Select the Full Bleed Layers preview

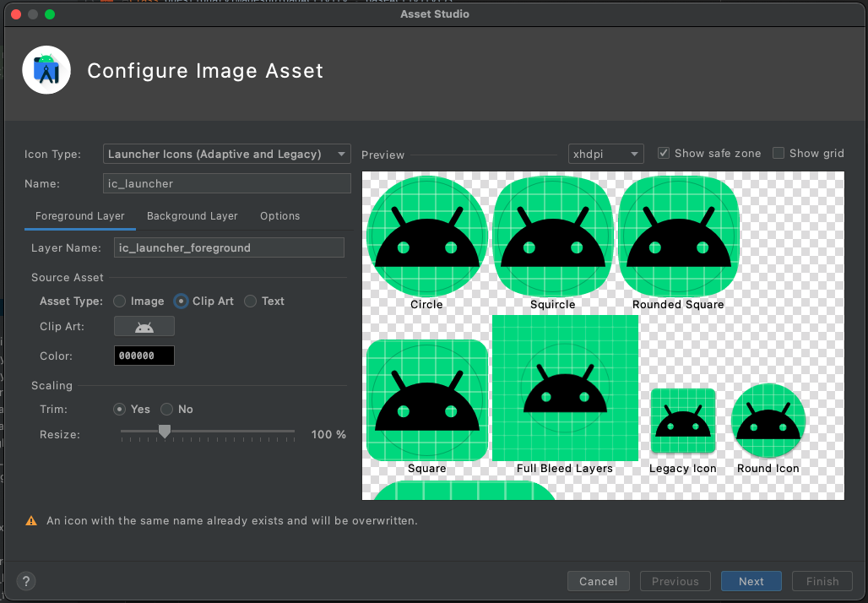pyautogui.click(x=565, y=388)
